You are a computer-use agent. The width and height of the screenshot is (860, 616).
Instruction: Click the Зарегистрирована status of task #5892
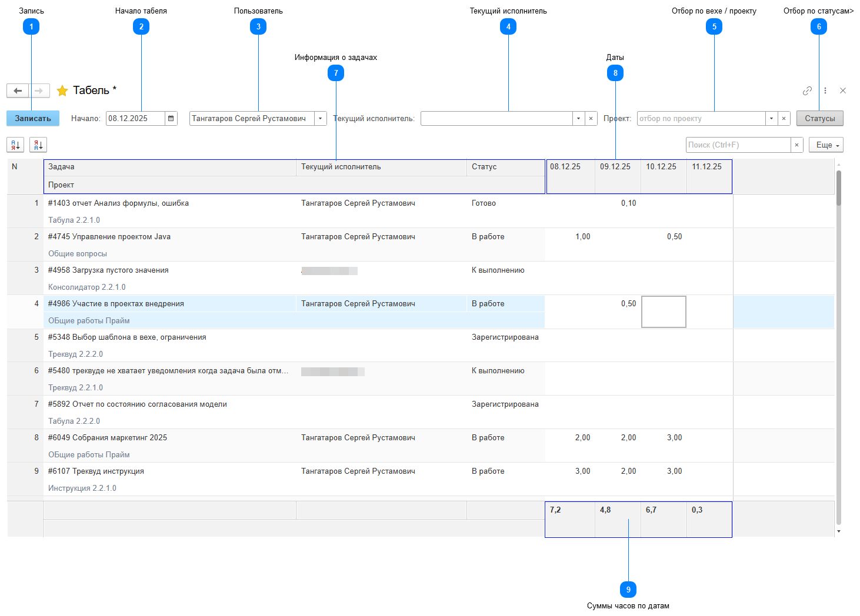coord(505,404)
